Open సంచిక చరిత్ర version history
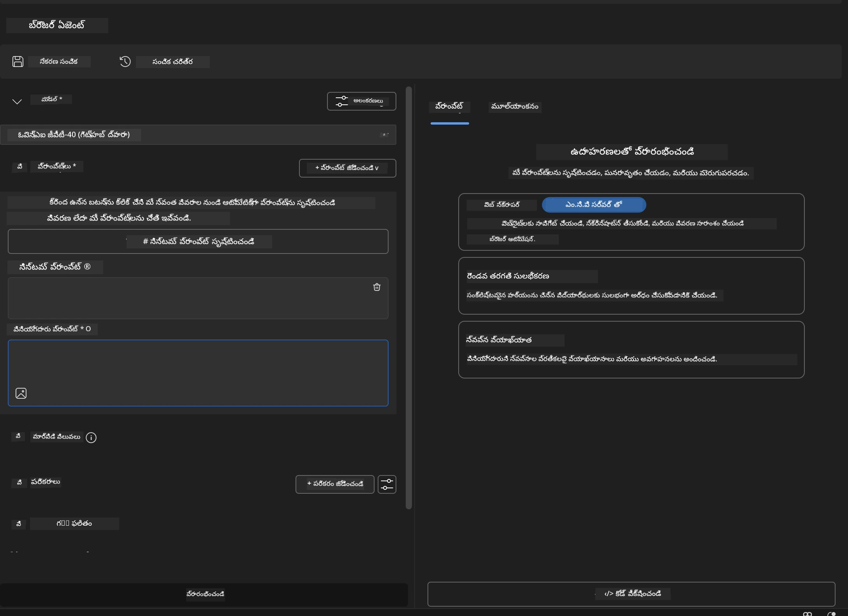This screenshot has width=848, height=616. (172, 62)
